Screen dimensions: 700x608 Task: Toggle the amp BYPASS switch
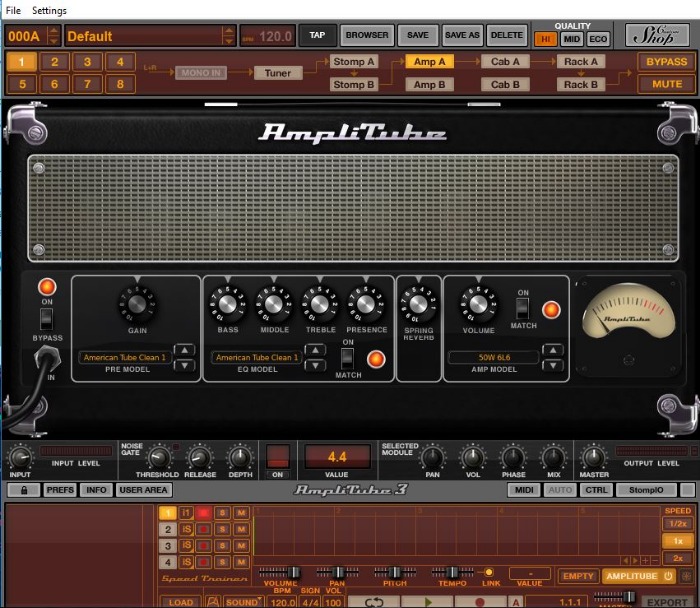[46, 319]
